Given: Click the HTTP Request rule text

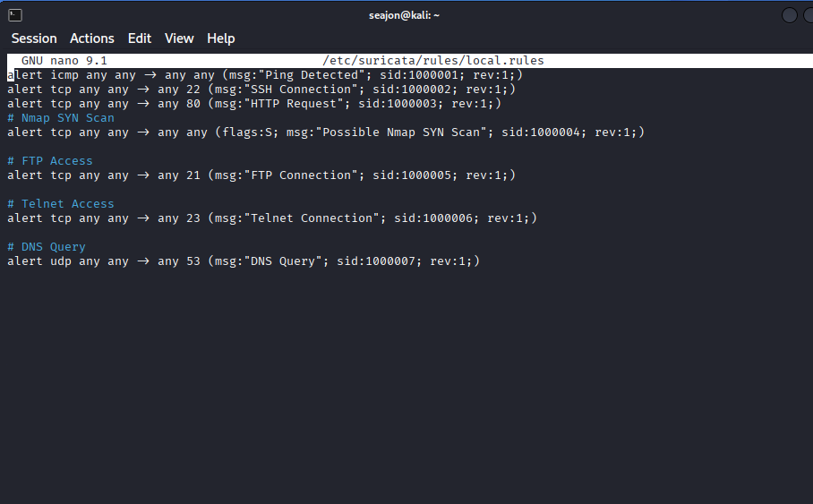Looking at the screenshot, I should coord(254,104).
